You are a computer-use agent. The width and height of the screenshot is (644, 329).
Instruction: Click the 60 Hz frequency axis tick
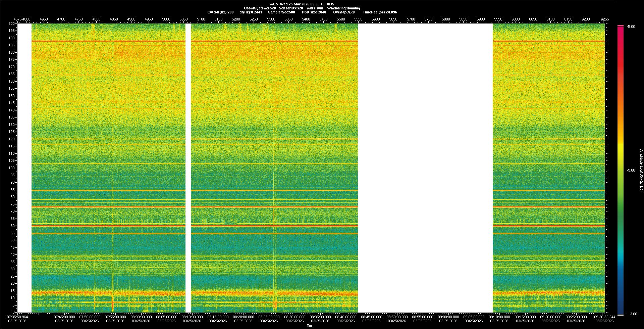click(12, 226)
